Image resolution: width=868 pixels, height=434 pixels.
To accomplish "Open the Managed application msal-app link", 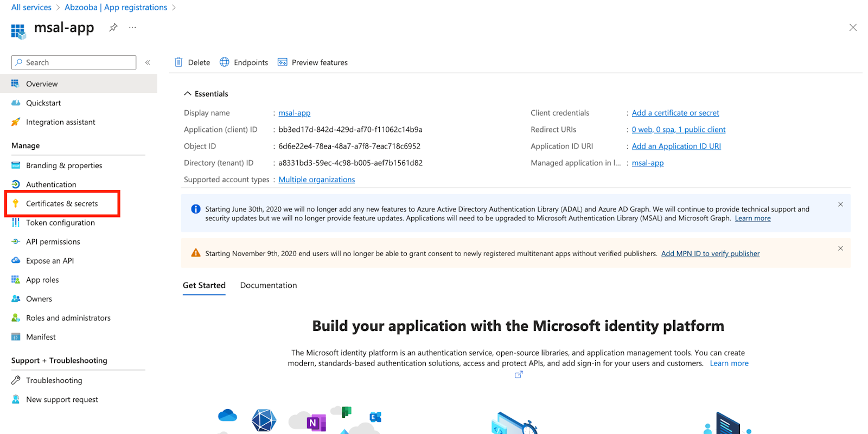I will coord(648,163).
